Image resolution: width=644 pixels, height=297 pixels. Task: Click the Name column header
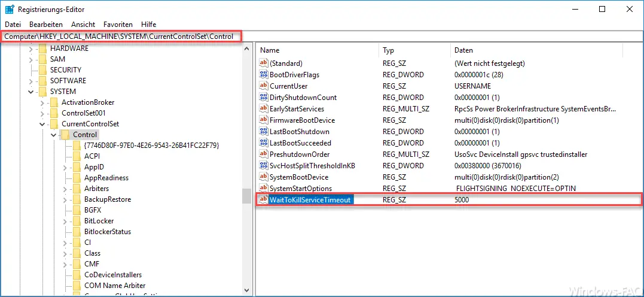[x=317, y=50]
